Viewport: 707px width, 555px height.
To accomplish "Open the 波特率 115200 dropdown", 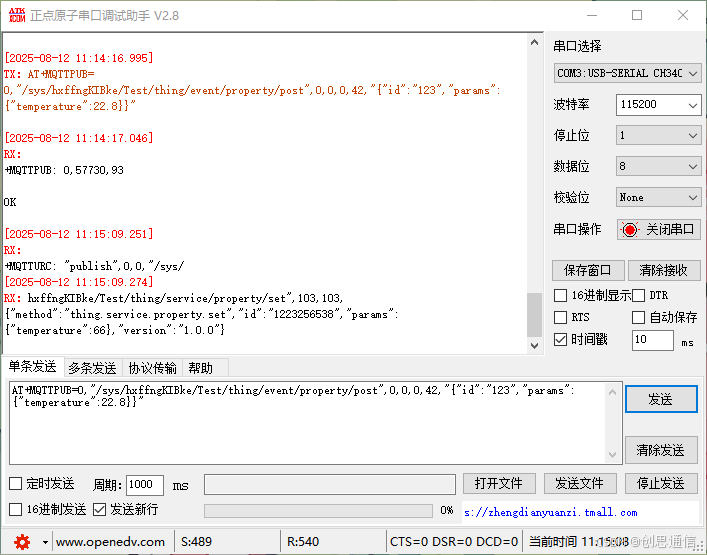I will (x=658, y=105).
